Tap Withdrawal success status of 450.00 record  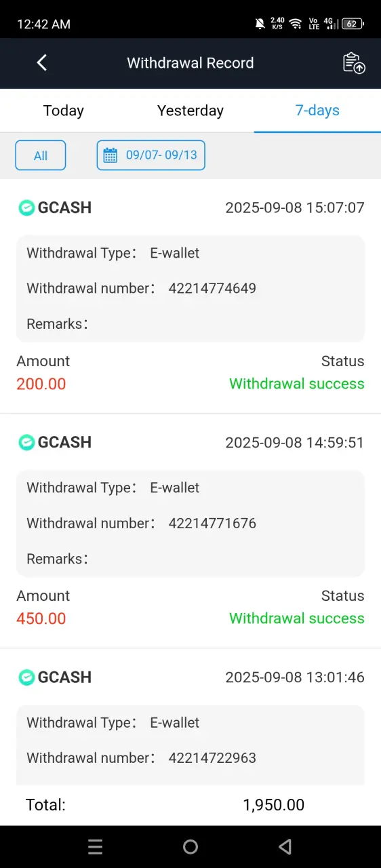[297, 618]
